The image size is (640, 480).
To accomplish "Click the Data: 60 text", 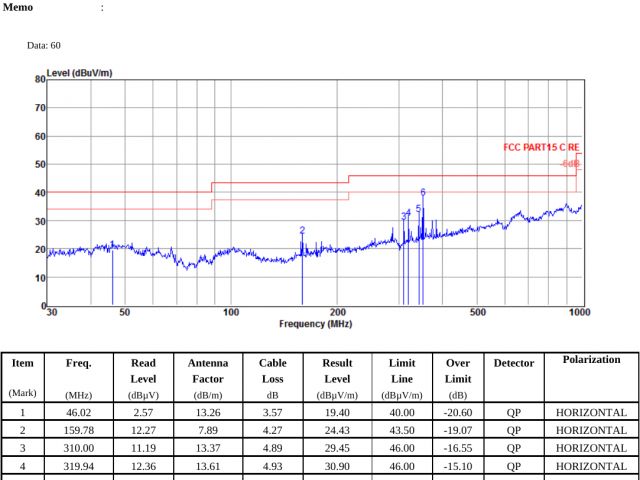I will click(x=44, y=45).
